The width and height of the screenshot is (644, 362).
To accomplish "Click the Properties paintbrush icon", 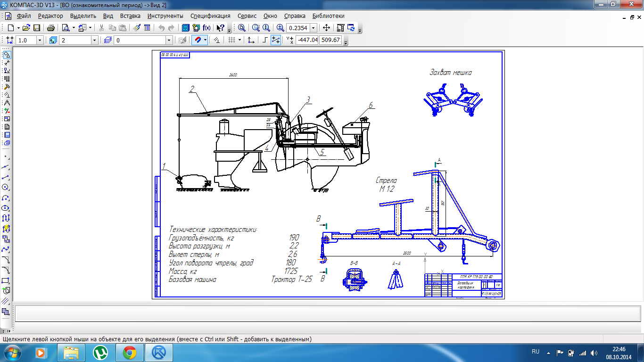I will pos(137,28).
